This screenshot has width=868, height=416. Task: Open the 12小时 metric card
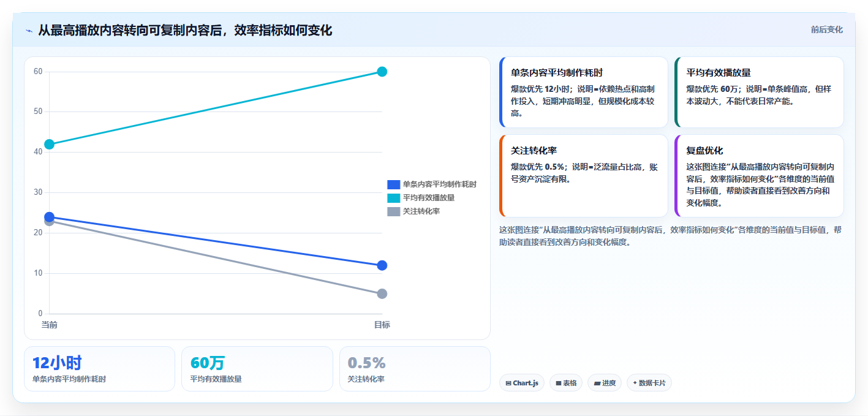point(100,369)
